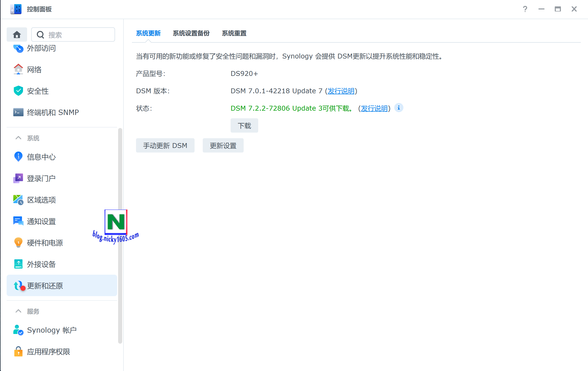Open 安全性 (Security) settings in sidebar

pos(38,91)
